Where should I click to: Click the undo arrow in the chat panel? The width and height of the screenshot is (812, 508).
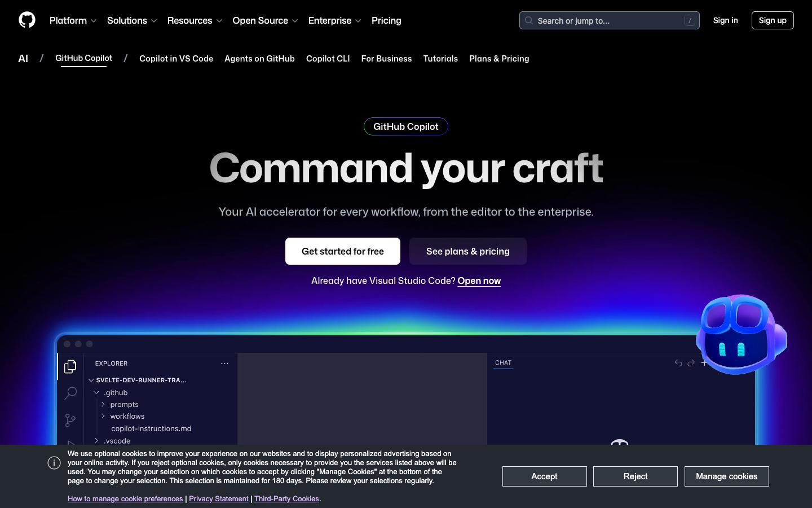pyautogui.click(x=678, y=363)
